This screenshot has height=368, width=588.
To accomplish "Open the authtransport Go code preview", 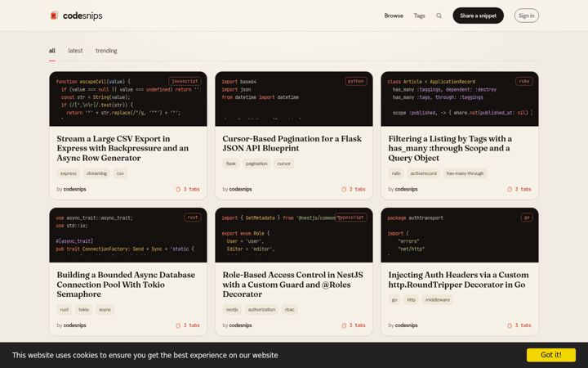I will pyautogui.click(x=459, y=235).
